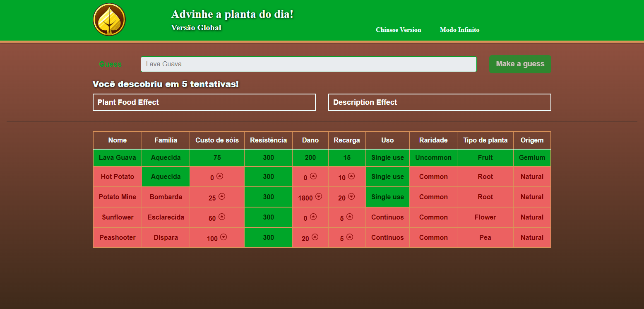Click the up arrow next to Hot Potato's recharge 10
Screen dimensions: 644x309
point(351,176)
